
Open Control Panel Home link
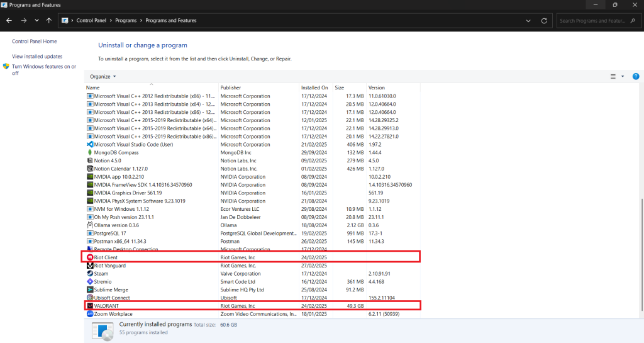click(x=35, y=42)
